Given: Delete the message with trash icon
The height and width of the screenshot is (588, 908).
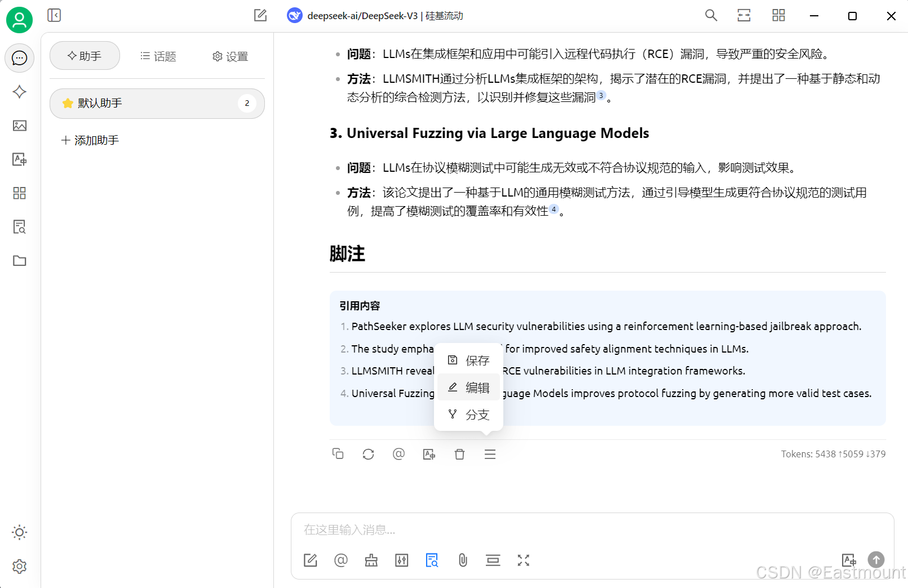Looking at the screenshot, I should pos(459,454).
